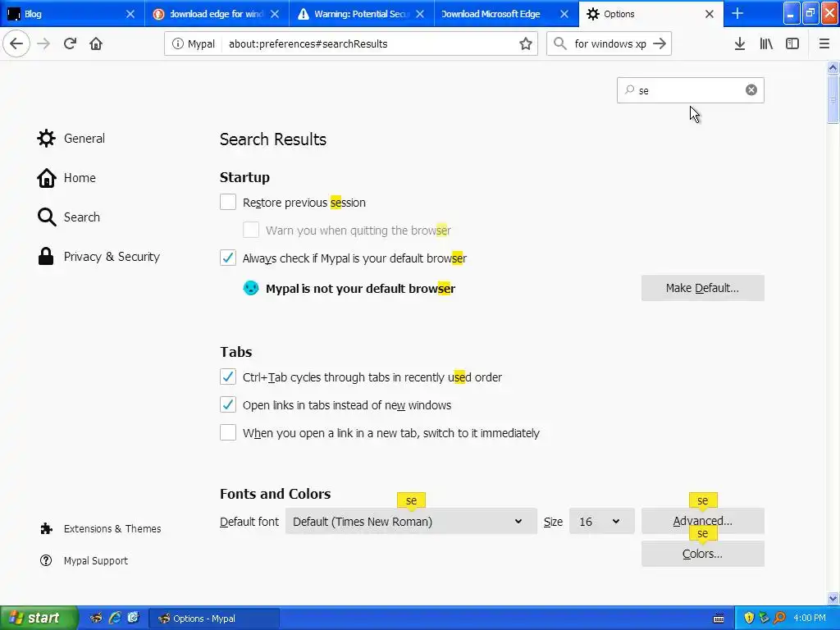Enable switch to new tab immediately
The width and height of the screenshot is (840, 630).
click(228, 432)
